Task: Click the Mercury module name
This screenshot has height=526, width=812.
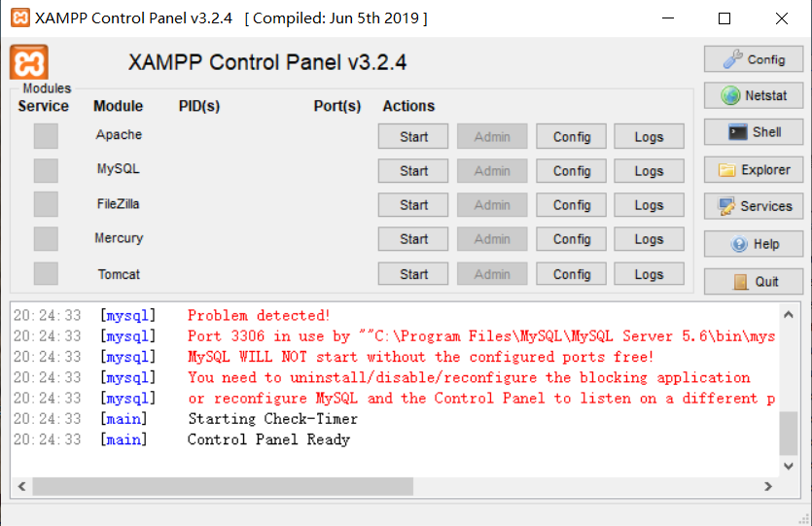Action: [x=119, y=238]
